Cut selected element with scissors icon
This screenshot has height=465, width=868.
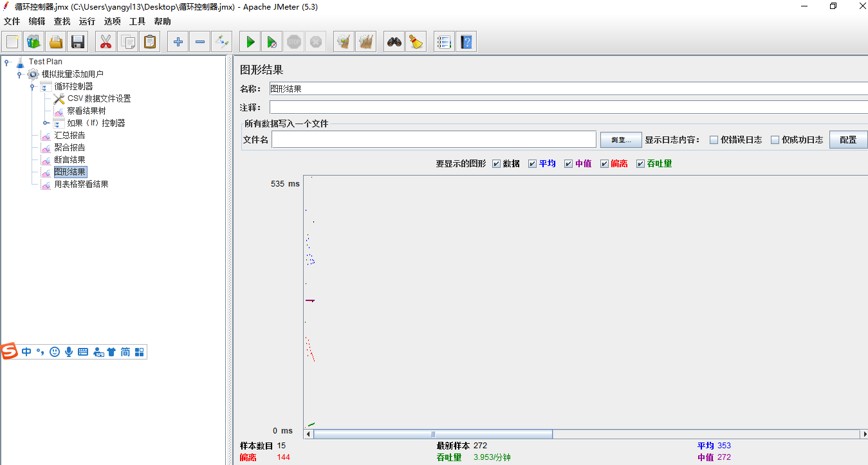pyautogui.click(x=105, y=41)
